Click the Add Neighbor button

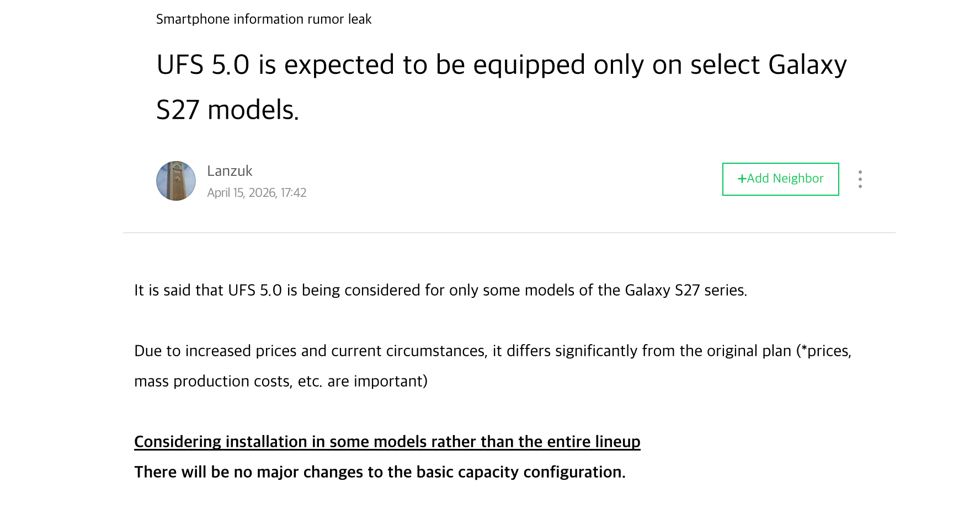pyautogui.click(x=780, y=179)
